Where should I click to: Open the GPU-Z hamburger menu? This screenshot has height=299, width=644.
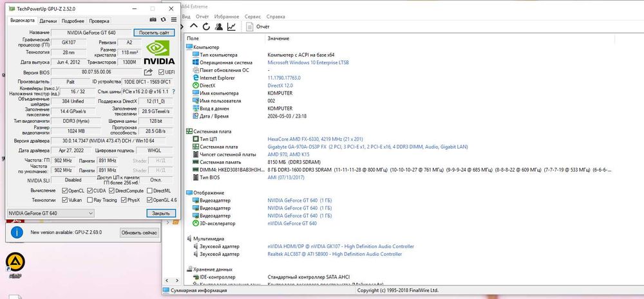pos(174,20)
